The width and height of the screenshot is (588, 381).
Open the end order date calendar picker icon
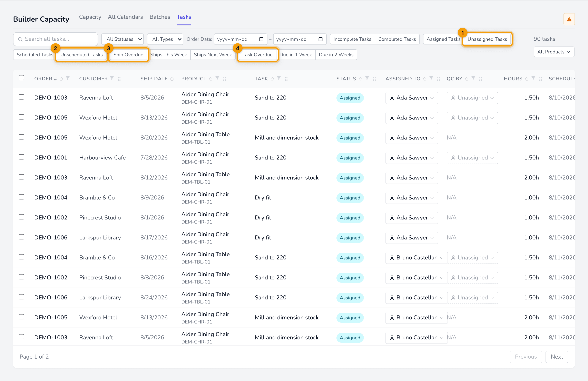(x=320, y=39)
